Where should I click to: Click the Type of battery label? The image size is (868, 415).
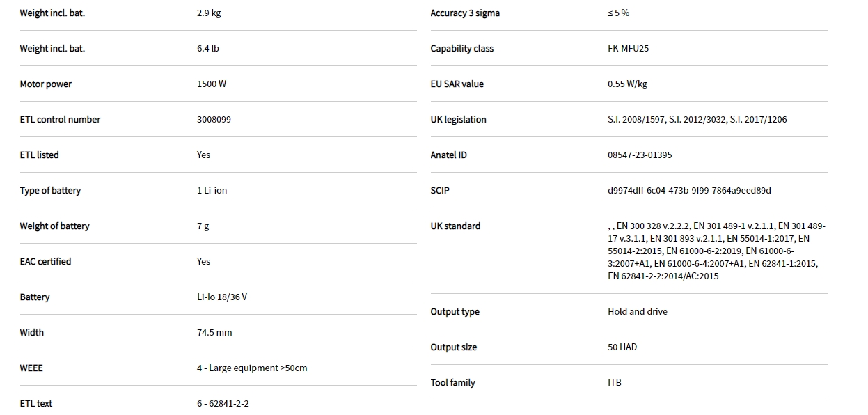tap(50, 191)
